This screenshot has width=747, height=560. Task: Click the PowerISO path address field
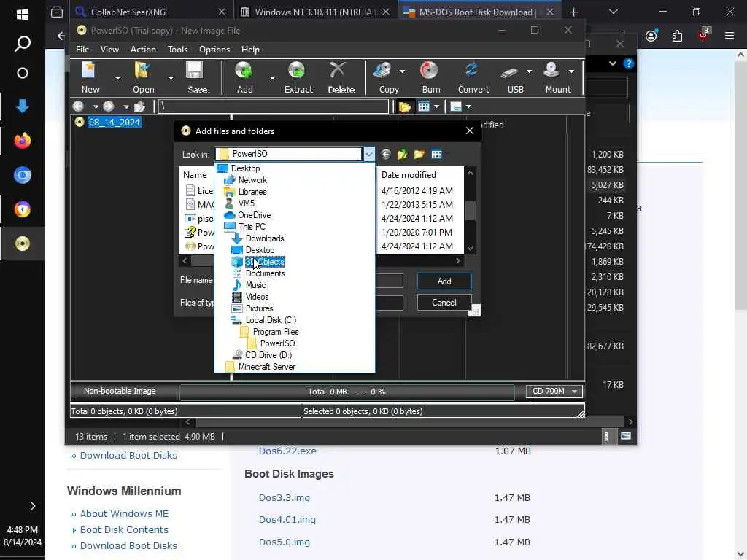[273, 106]
